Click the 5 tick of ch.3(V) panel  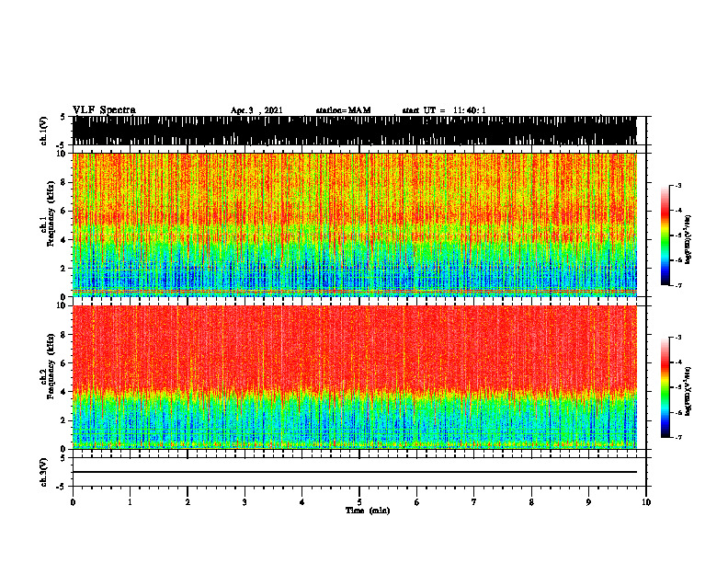coord(63,458)
